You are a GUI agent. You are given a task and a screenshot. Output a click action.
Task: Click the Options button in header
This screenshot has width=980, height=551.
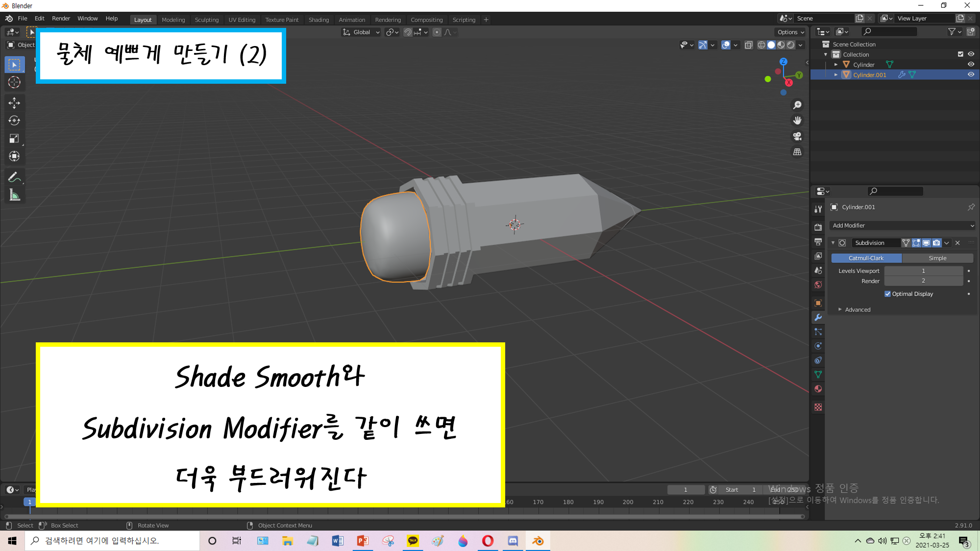(790, 32)
